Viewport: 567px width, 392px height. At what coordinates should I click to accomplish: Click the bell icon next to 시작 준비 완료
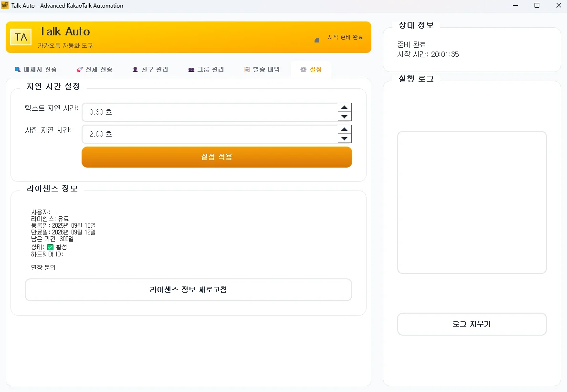point(316,40)
